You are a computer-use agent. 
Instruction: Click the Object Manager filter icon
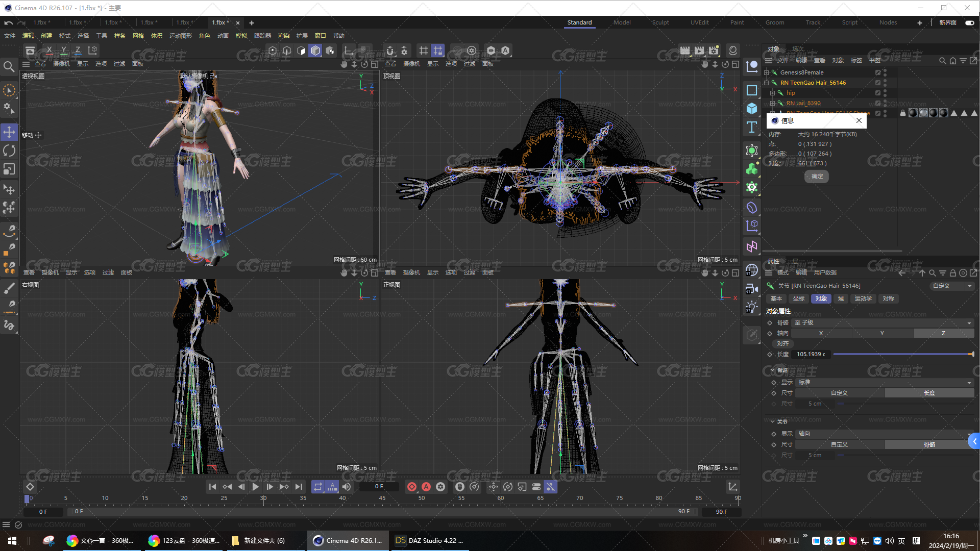963,61
